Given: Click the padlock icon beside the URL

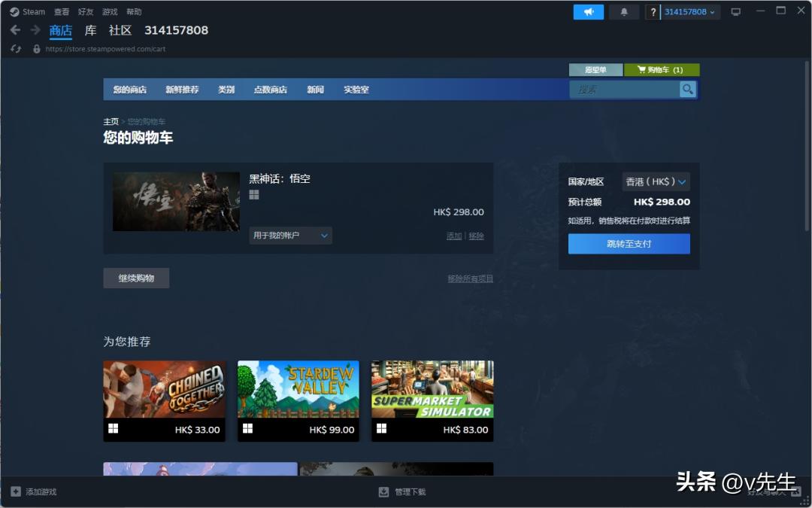Looking at the screenshot, I should pyautogui.click(x=36, y=49).
